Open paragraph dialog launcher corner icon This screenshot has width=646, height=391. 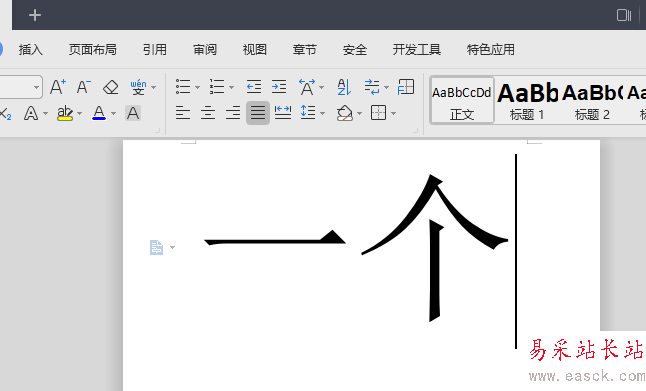tap(415, 131)
